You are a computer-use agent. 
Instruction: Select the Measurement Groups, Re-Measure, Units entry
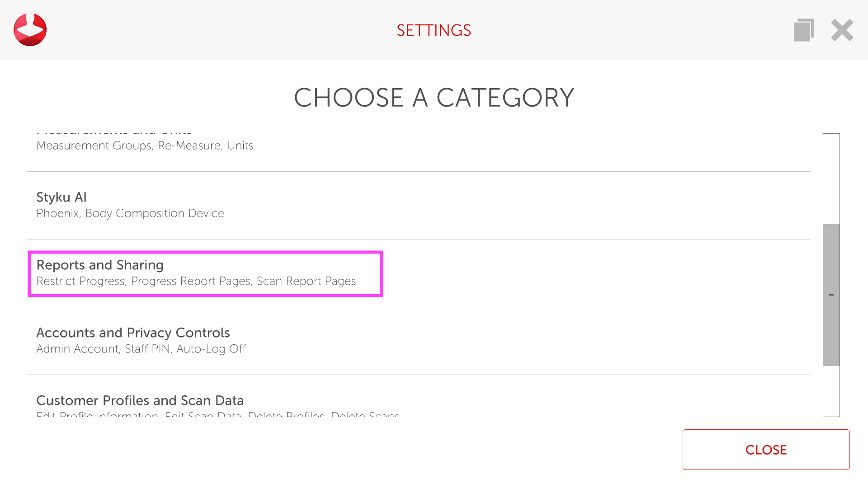145,145
